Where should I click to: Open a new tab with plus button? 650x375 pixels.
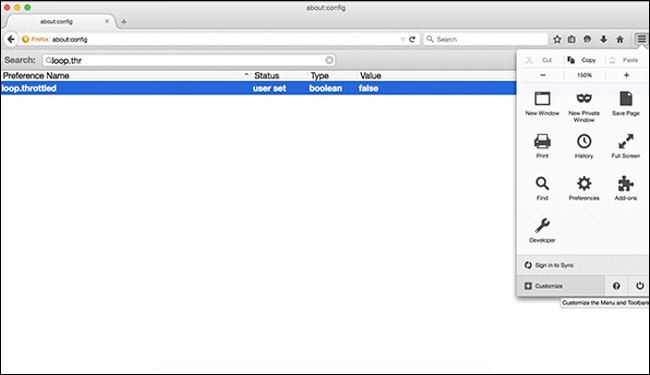click(124, 22)
